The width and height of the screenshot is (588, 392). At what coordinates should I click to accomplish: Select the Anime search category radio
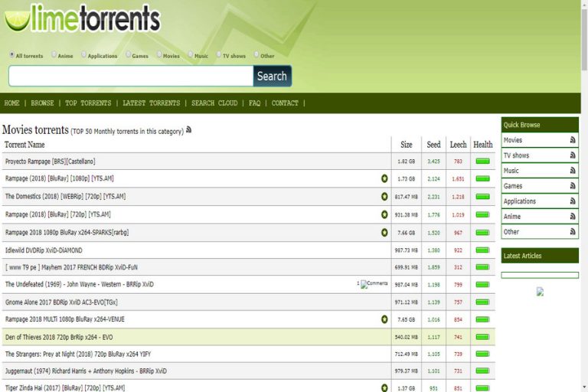pyautogui.click(x=54, y=55)
